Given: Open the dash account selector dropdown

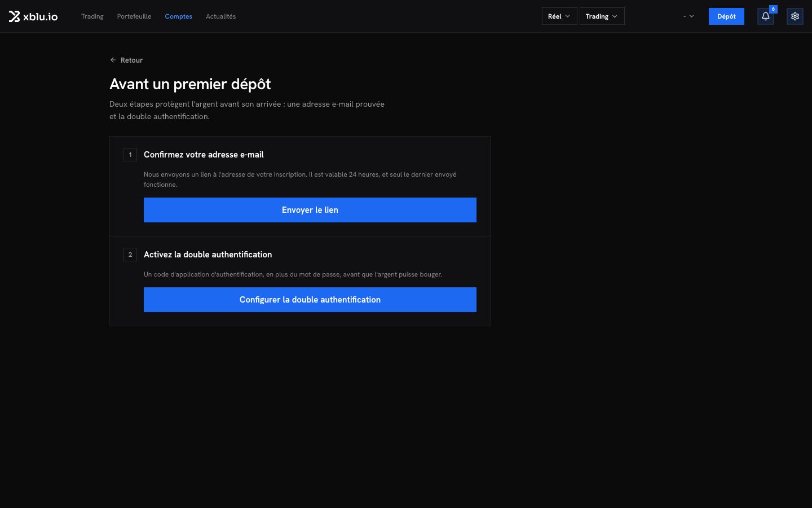Looking at the screenshot, I should pos(689,16).
